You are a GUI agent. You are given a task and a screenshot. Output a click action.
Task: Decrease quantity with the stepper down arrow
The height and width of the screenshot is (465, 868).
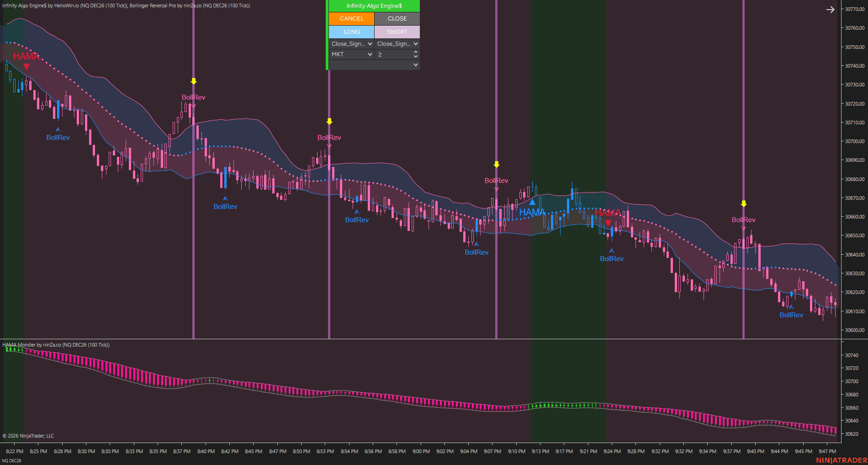pyautogui.click(x=416, y=57)
